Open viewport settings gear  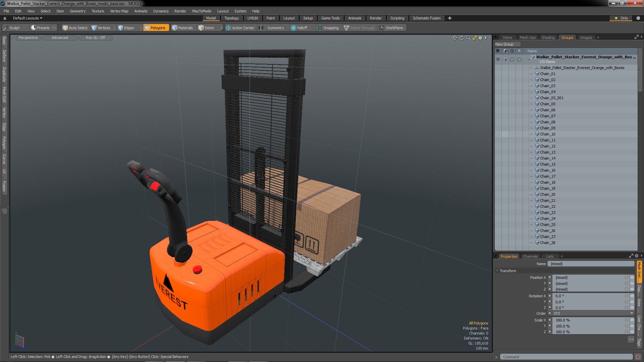tap(480, 38)
